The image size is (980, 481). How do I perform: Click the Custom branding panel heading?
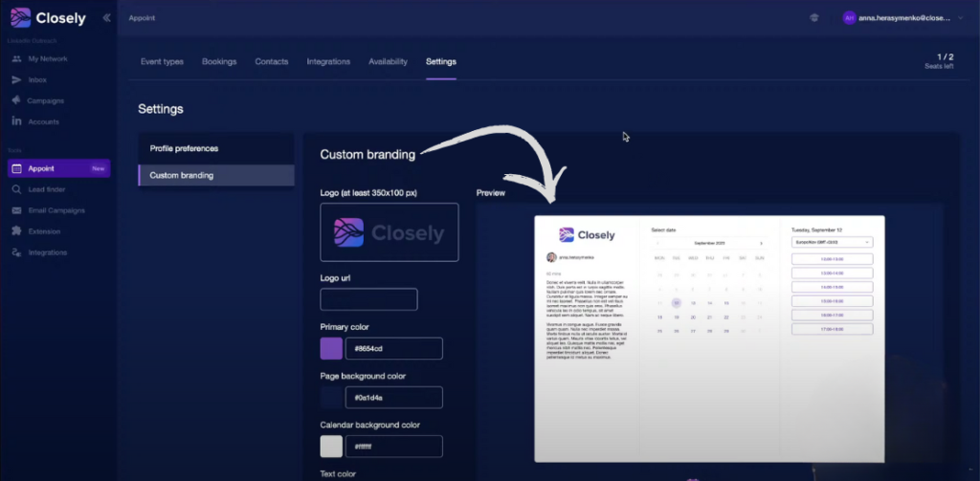pyautogui.click(x=367, y=155)
